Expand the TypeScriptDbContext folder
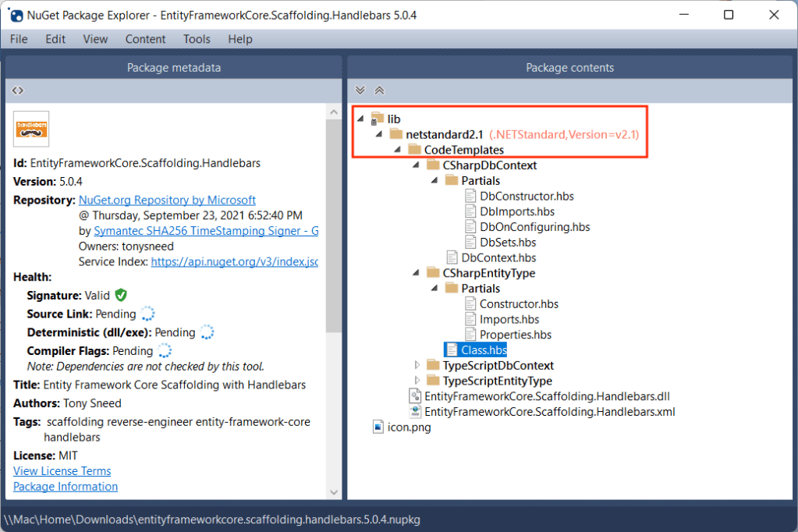Screen dimensions: 798x532 417,365
